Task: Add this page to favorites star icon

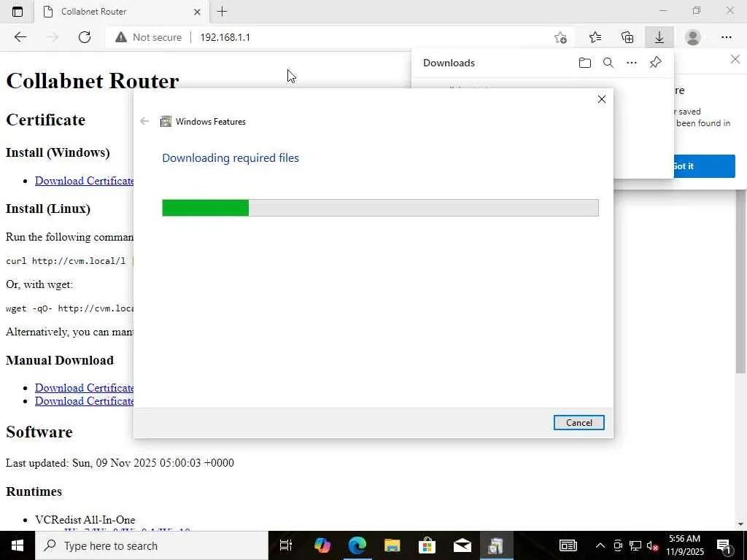Action: (561, 37)
